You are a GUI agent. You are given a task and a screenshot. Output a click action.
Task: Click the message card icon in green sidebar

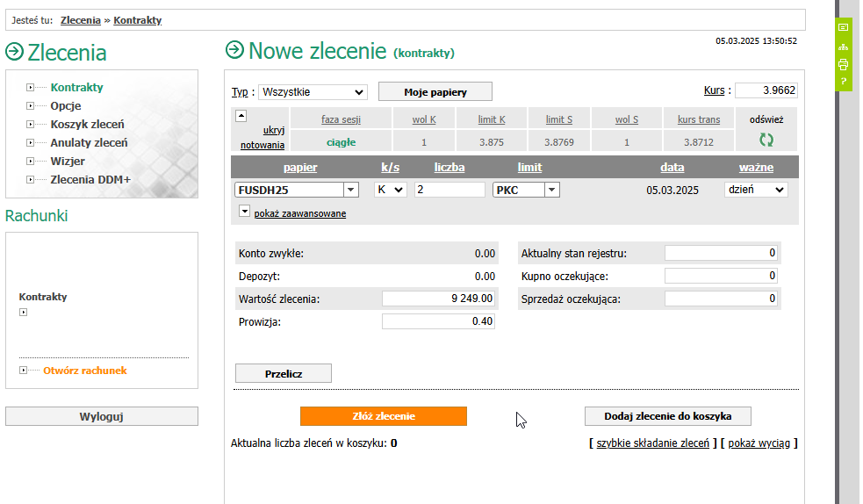(x=843, y=28)
